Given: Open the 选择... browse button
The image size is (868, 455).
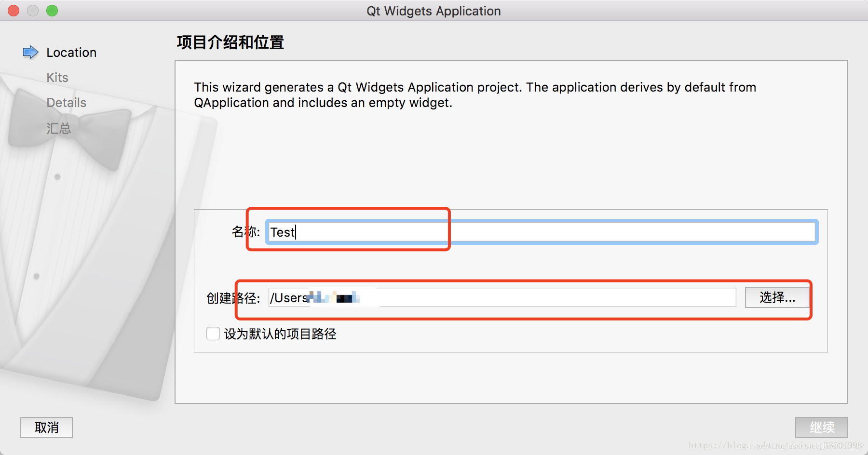Looking at the screenshot, I should tap(777, 297).
